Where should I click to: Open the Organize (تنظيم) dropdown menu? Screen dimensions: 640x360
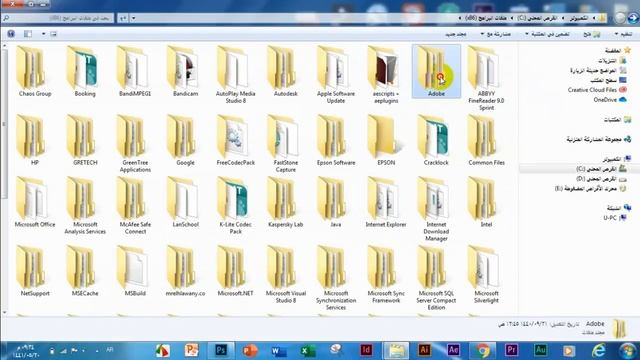pos(623,34)
